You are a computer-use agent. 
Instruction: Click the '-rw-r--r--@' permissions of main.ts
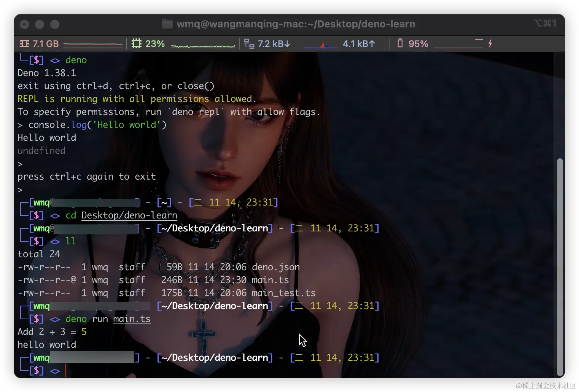47,280
